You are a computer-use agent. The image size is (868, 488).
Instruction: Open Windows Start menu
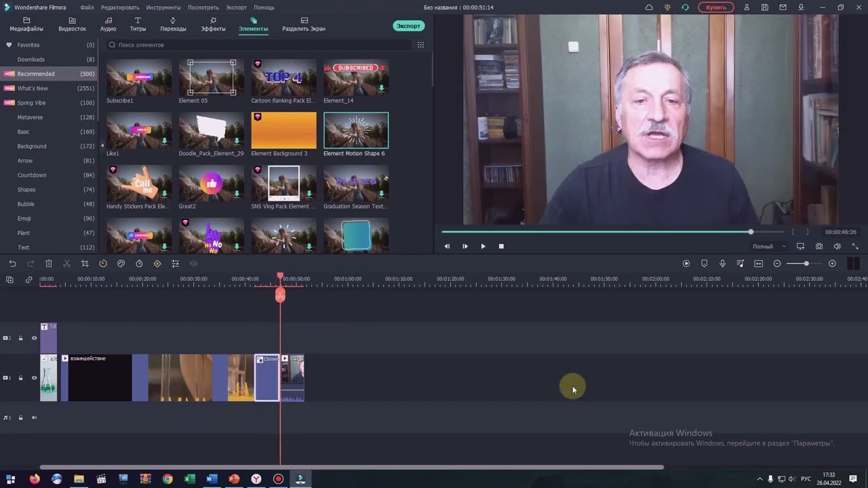(10, 479)
